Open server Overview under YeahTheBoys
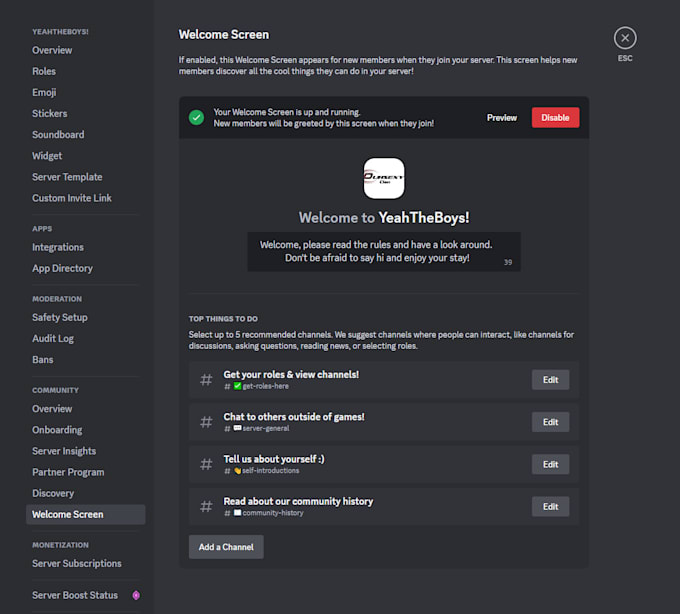 [52, 50]
